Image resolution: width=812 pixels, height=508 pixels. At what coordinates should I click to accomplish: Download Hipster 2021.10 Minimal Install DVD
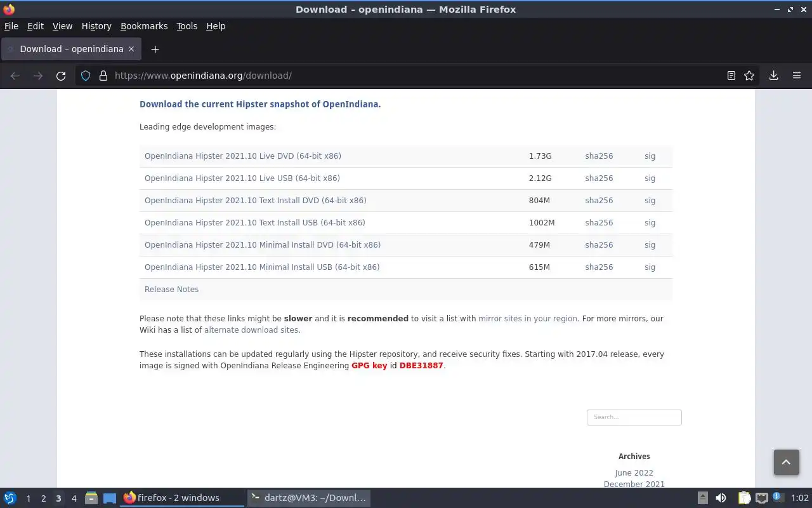pyautogui.click(x=263, y=245)
